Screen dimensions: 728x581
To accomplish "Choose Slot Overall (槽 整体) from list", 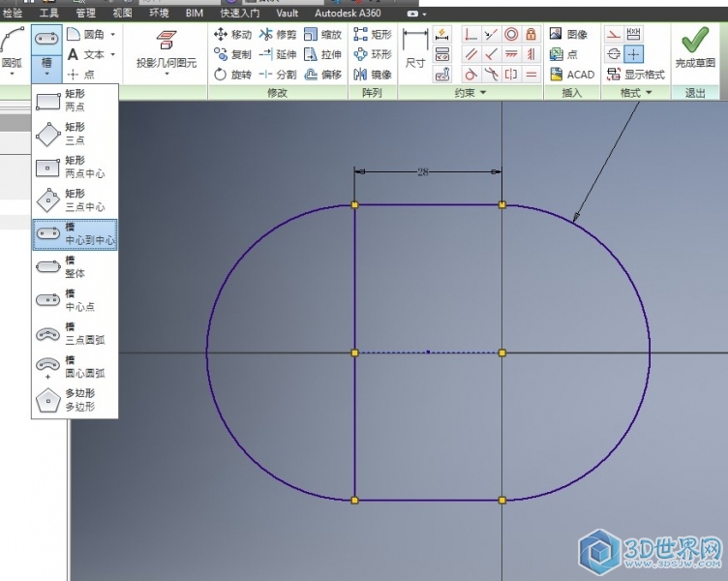I will (x=75, y=267).
